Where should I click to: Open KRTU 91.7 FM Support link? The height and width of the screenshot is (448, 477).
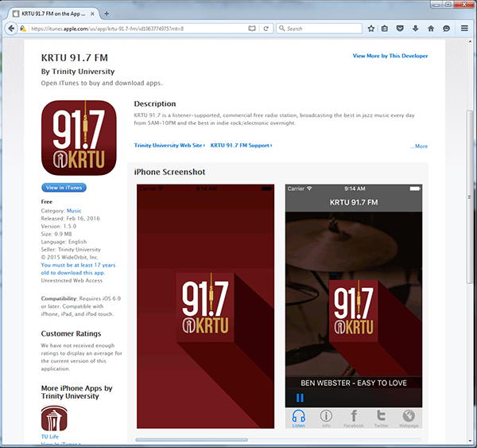241,146
